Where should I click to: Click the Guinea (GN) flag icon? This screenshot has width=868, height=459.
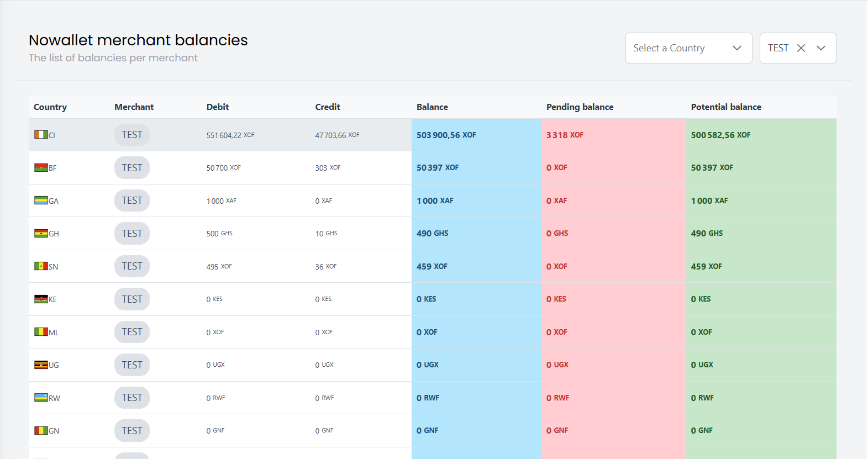point(41,431)
